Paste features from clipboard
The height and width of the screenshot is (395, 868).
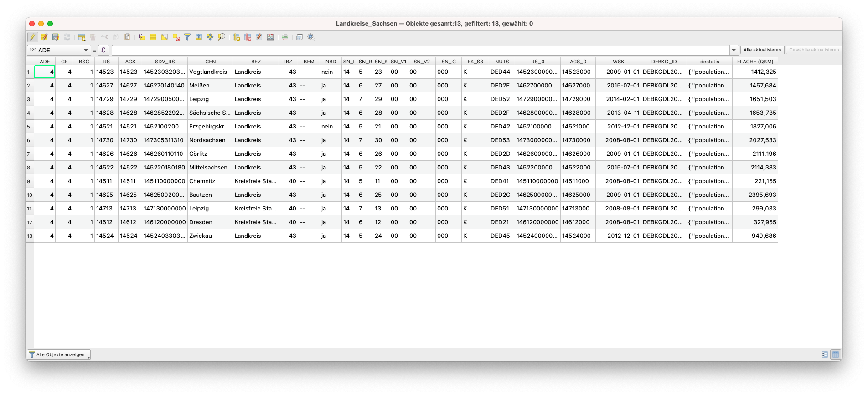127,37
